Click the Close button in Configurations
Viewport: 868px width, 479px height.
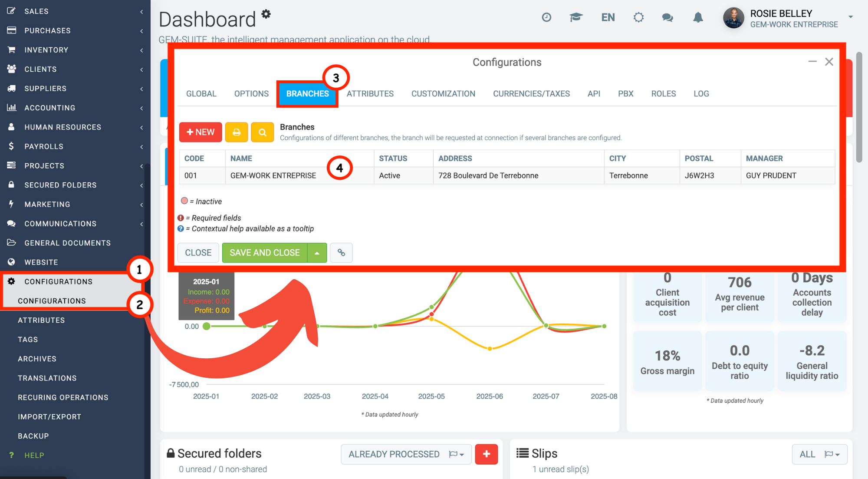(198, 252)
